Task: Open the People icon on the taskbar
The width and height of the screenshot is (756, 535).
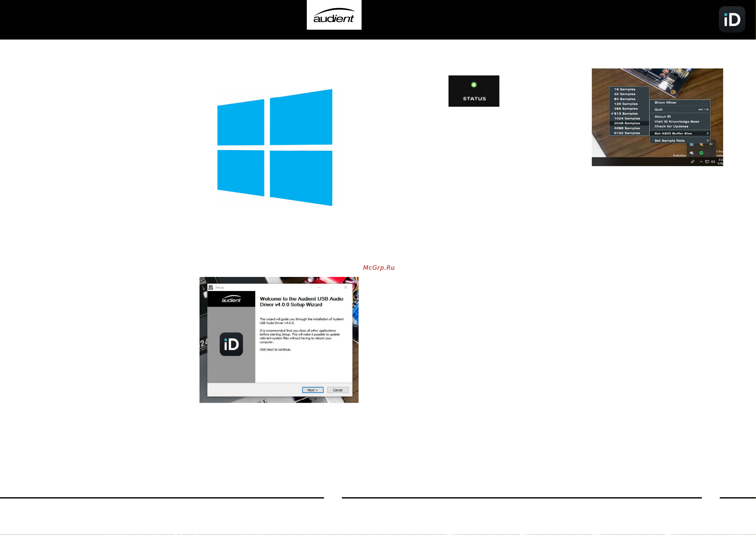Action: point(693,162)
